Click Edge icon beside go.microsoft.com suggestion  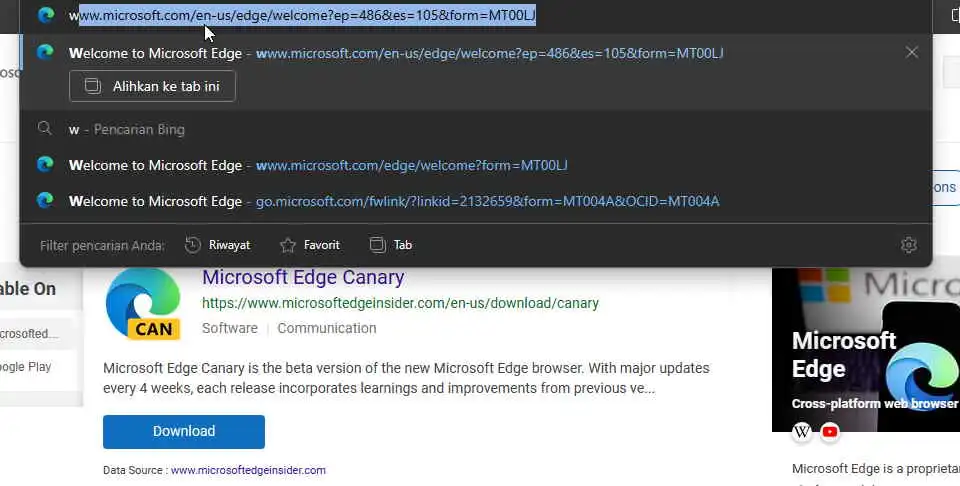[x=45, y=200]
